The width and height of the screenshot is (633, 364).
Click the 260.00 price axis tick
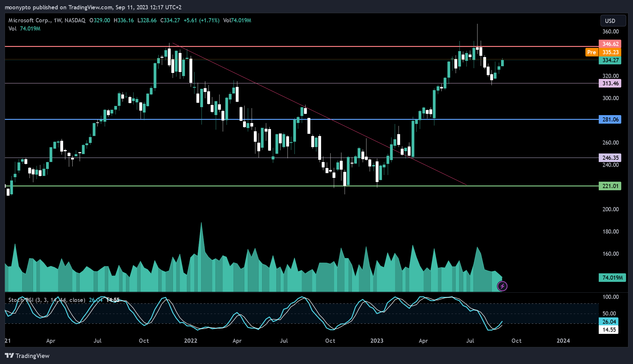click(610, 143)
